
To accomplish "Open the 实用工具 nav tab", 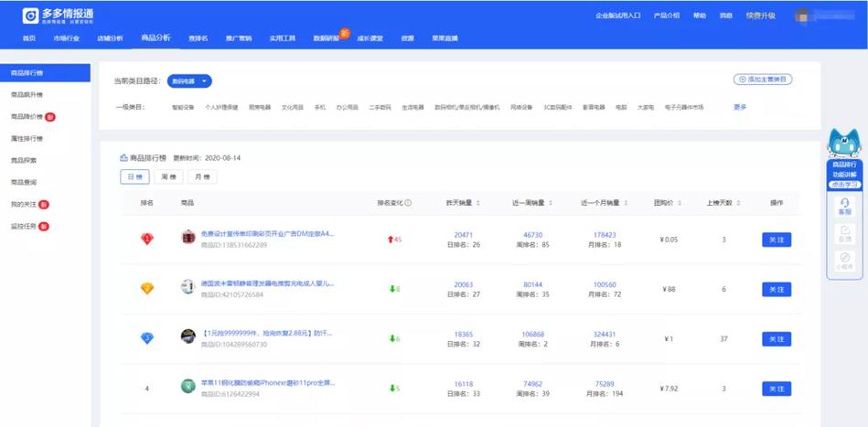I will click(283, 38).
